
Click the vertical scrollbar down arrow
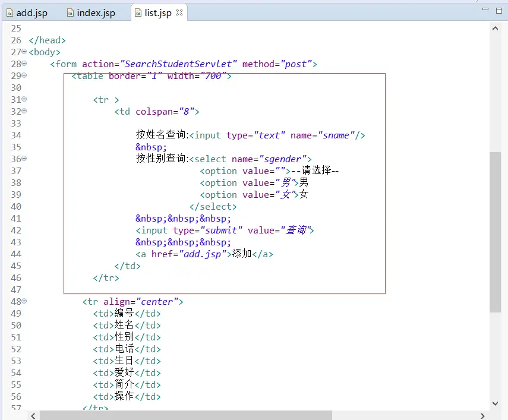pyautogui.click(x=495, y=403)
